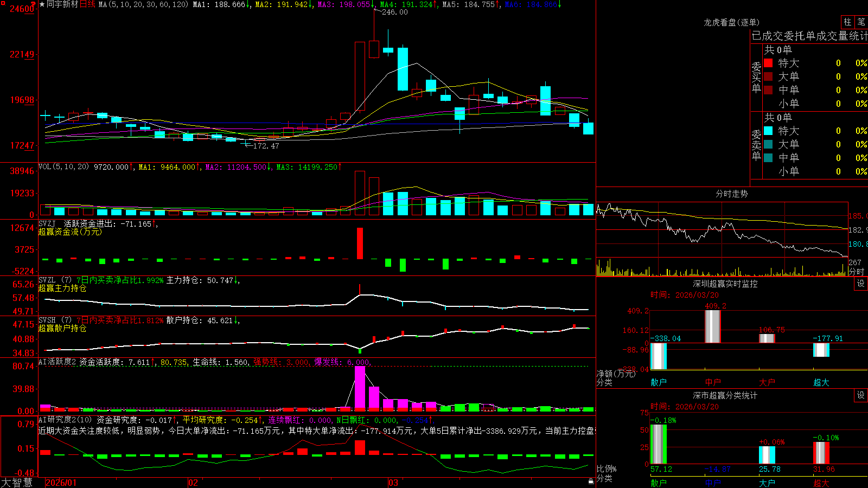Image resolution: width=868 pixels, height=488 pixels.
Task: Click the teal 中单 sell-order swatch
Action: (768, 158)
